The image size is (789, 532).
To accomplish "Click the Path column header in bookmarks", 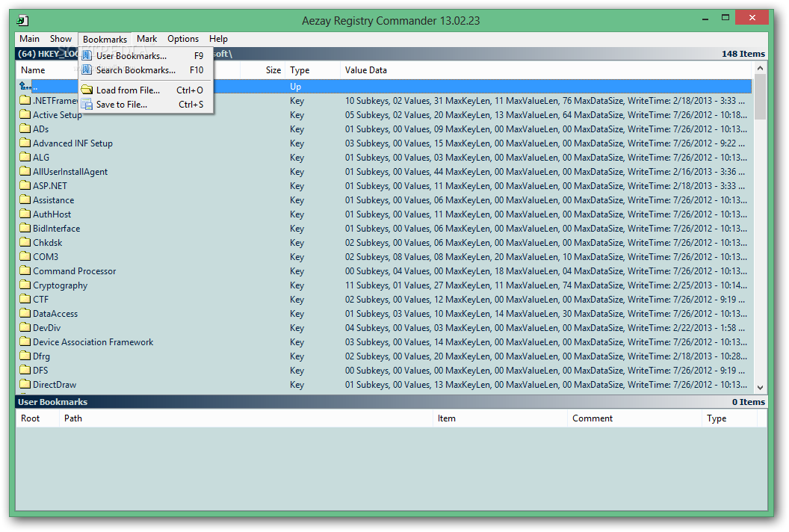I will [246, 418].
